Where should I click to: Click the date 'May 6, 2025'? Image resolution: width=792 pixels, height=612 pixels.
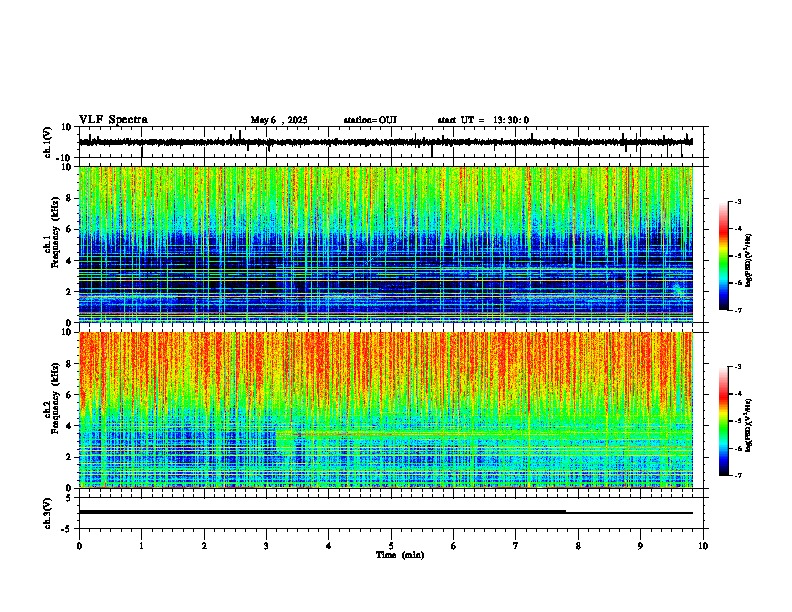279,120
